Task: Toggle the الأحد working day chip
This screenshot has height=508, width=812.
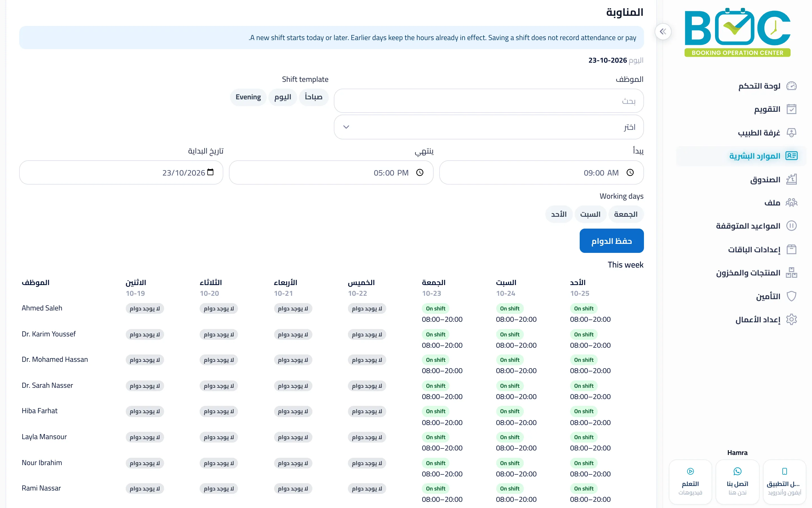Action: (x=559, y=214)
